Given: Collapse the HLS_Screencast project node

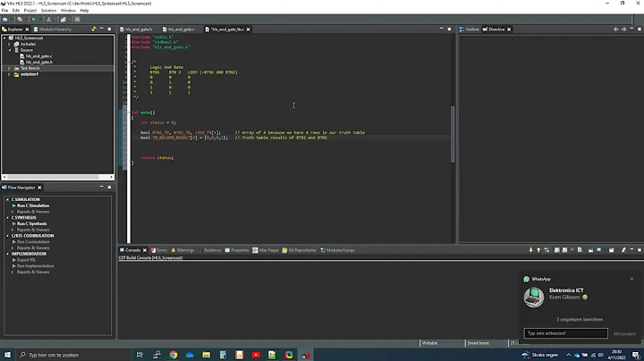Looking at the screenshot, I should 4,38.
